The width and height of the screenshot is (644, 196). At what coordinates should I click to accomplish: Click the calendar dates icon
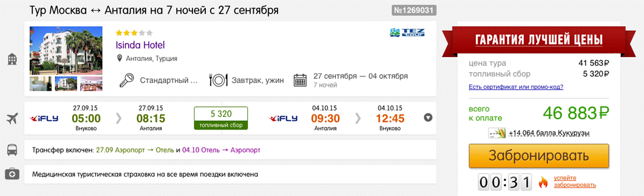300,80
